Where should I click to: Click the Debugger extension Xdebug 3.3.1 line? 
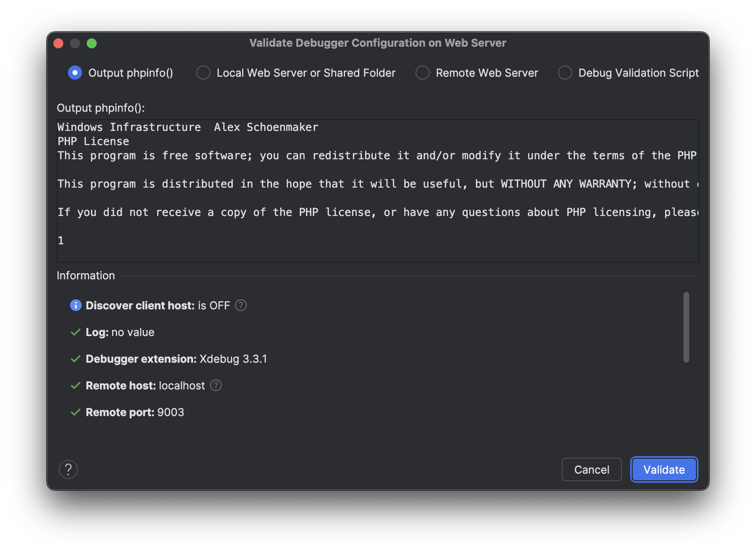point(176,359)
